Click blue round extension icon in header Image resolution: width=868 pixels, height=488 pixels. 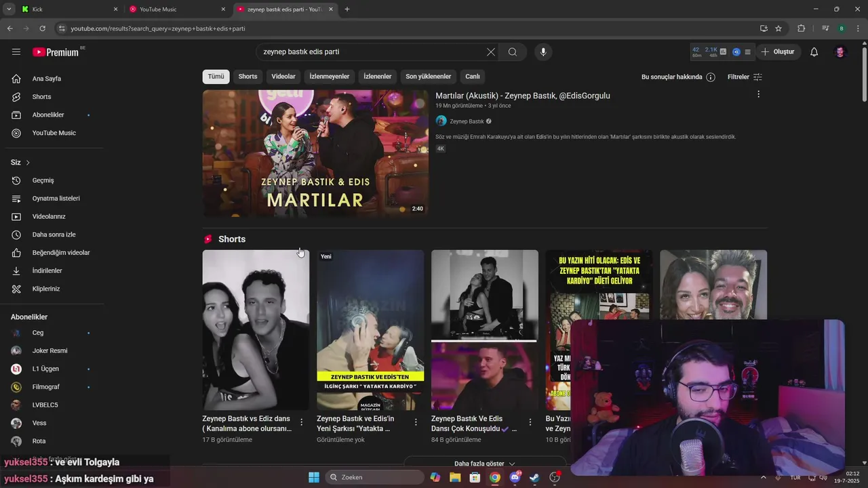tap(736, 52)
